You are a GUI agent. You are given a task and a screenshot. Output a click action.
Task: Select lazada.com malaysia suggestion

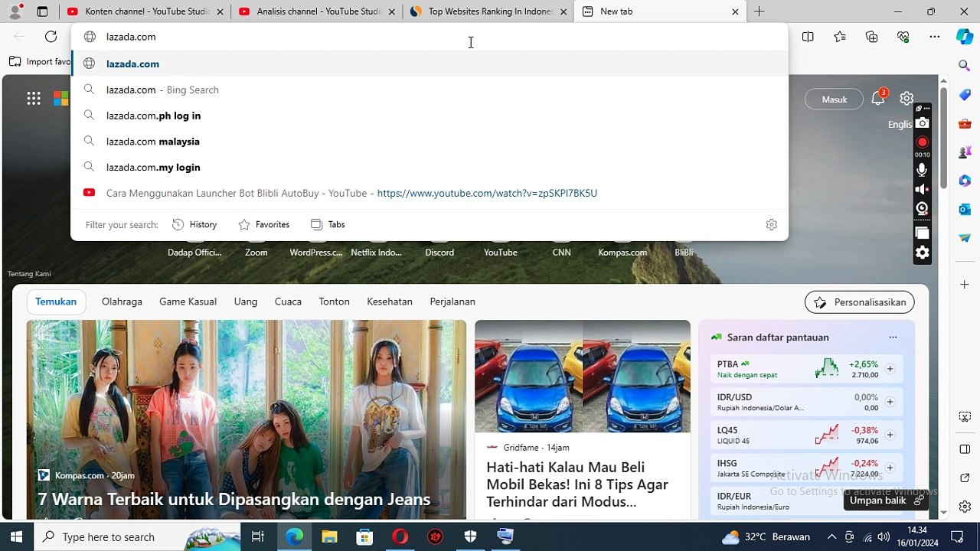click(429, 142)
